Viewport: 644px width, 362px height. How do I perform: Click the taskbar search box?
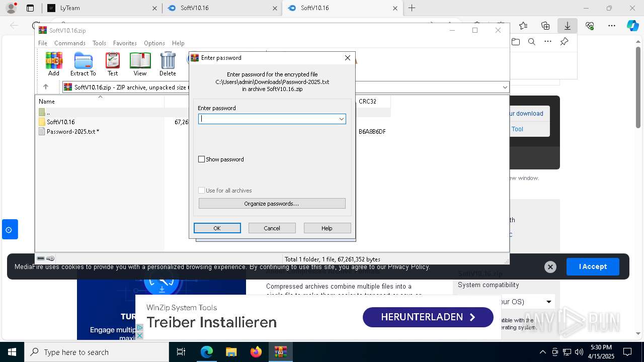[x=97, y=352]
